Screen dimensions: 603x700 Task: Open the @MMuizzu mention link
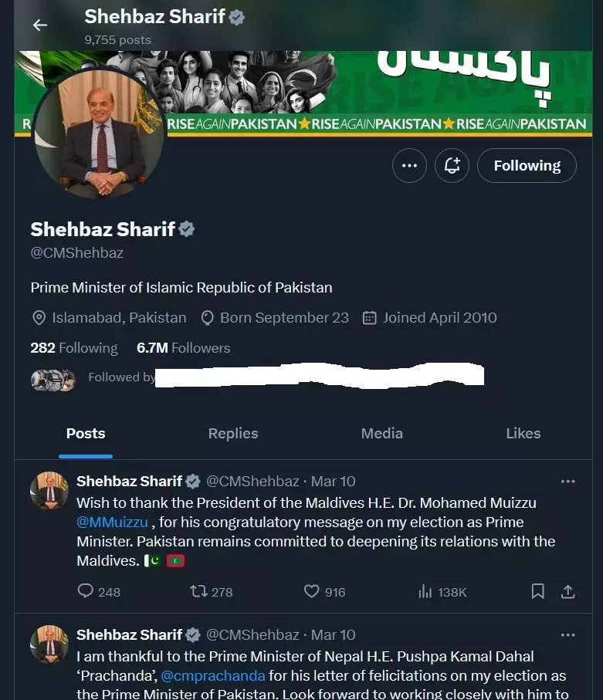112,522
